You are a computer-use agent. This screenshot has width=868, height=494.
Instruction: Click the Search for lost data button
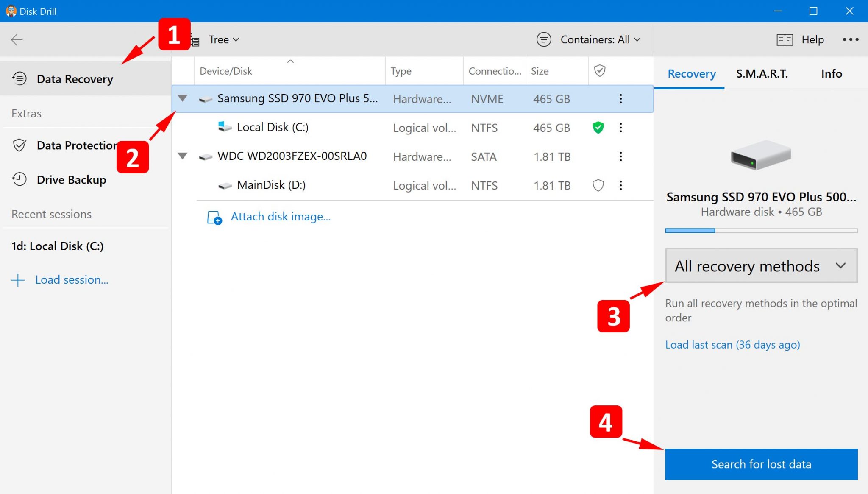(x=761, y=464)
